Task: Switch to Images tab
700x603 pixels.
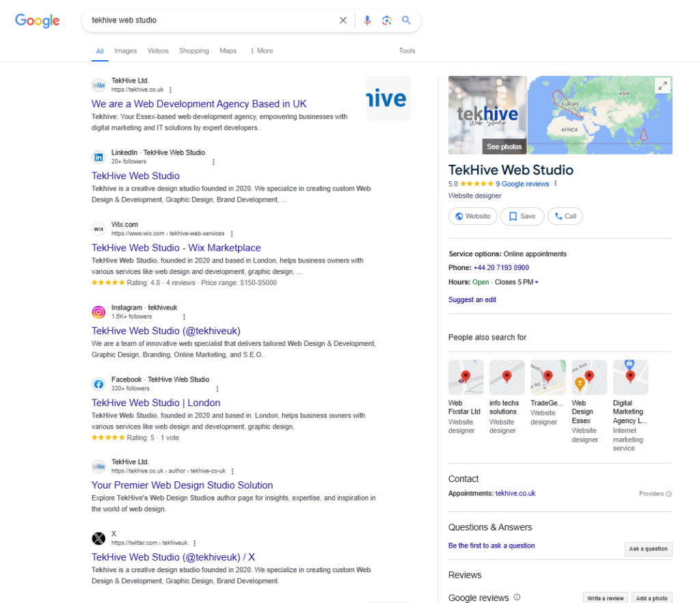Action: click(126, 51)
